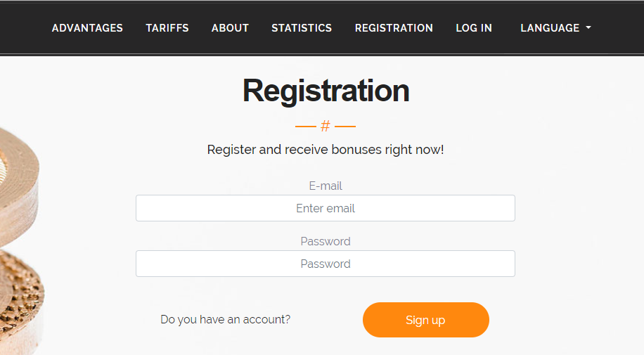Follow the 'Do you have an account?' link
This screenshot has width=644, height=355.
click(225, 319)
